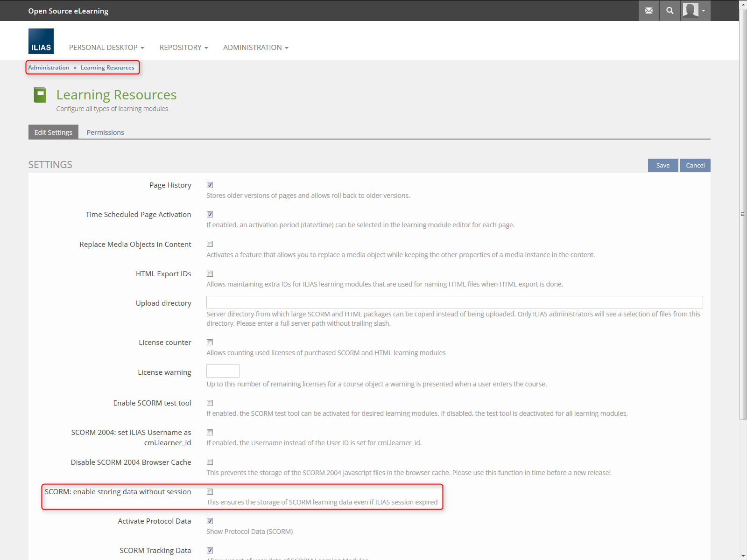The image size is (747, 560).
Task: Toggle SCORM storing data without session
Action: pos(210,491)
